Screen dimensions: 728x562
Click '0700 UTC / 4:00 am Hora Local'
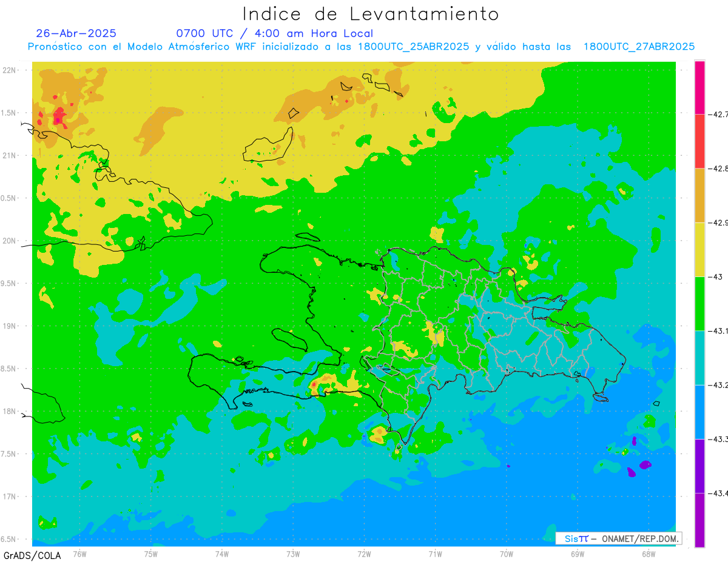click(x=275, y=33)
